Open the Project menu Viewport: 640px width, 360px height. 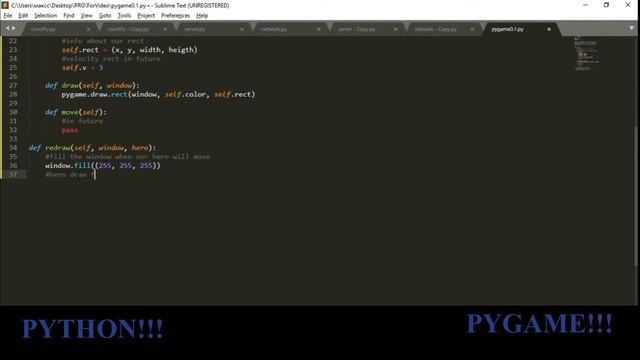tap(146, 16)
